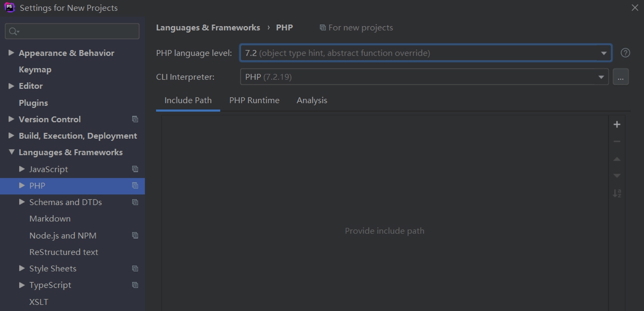Click the sort alphabetically icon
Viewport: 644px width, 311px height.
click(x=617, y=193)
